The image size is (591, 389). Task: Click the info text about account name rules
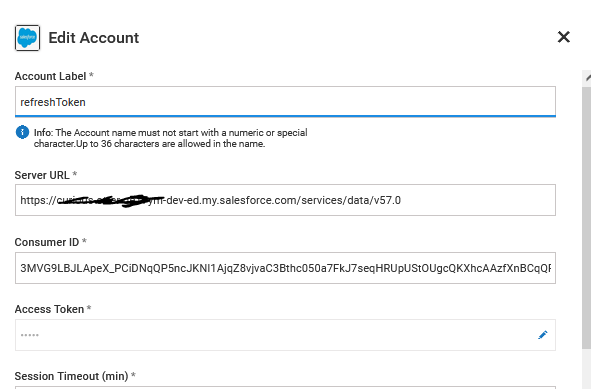click(170, 138)
